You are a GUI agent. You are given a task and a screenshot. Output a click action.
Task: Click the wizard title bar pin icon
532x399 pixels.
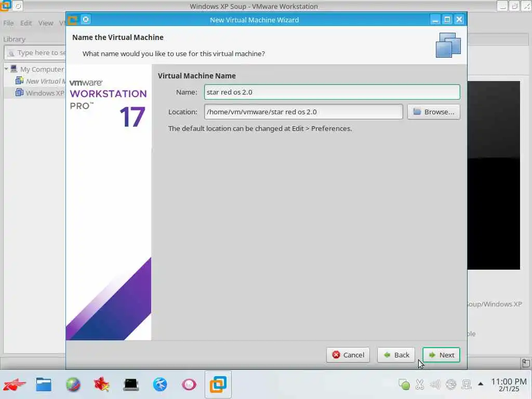pyautogui.click(x=86, y=20)
